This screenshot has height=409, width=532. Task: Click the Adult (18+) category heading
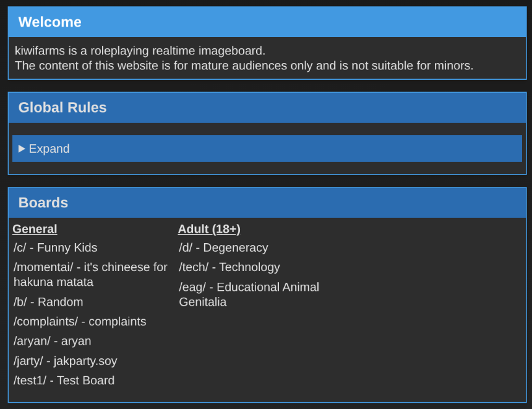[x=209, y=229]
